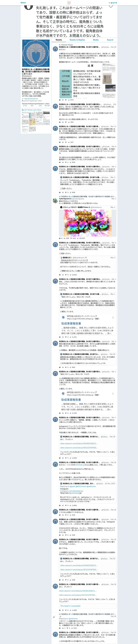The image size is (138, 644).
Task: Open large profile crest avatar image
Action: [x=36, y=53]
